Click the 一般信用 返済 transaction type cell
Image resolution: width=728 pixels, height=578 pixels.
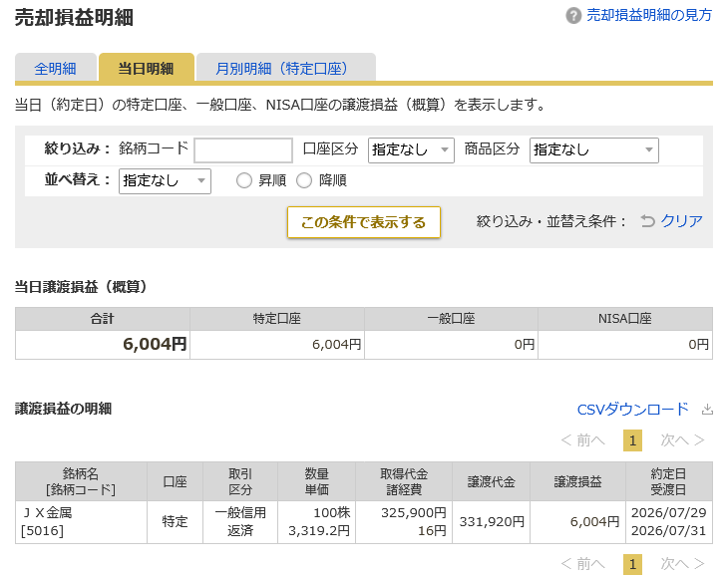pyautogui.click(x=240, y=522)
